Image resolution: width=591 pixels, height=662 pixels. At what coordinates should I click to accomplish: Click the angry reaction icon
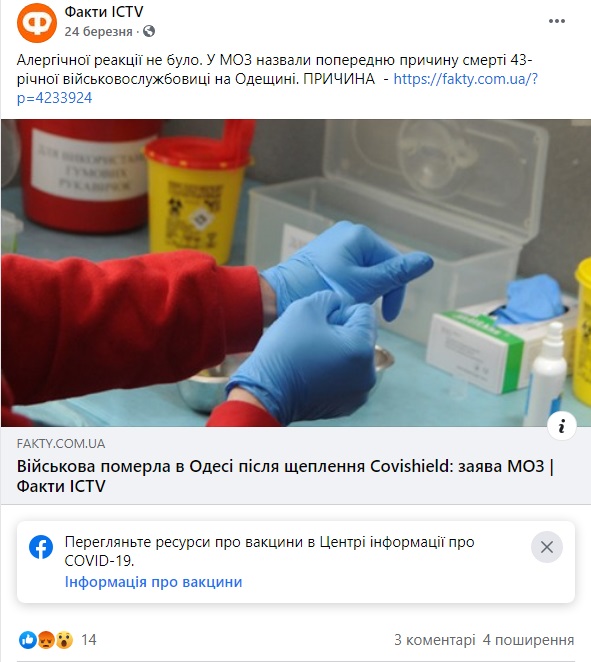coord(46,640)
